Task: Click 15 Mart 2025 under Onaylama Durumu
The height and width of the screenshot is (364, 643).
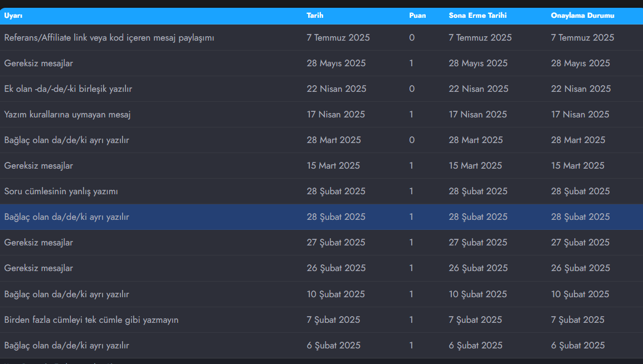Action: tap(578, 166)
